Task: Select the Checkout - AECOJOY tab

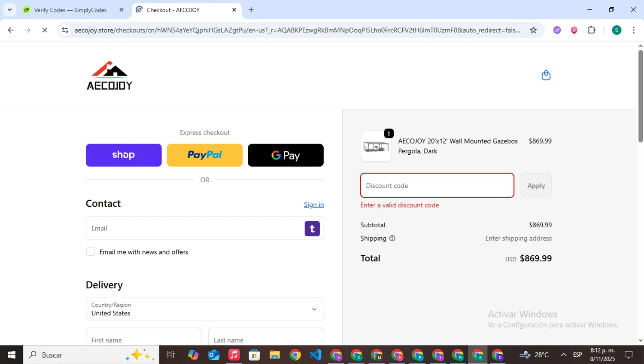Action: pos(173,10)
